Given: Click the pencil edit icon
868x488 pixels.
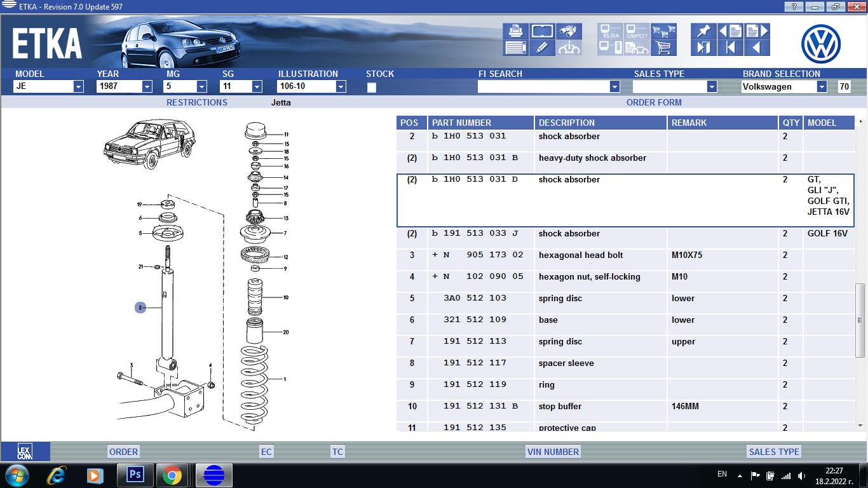Looking at the screenshot, I should pos(542,48).
